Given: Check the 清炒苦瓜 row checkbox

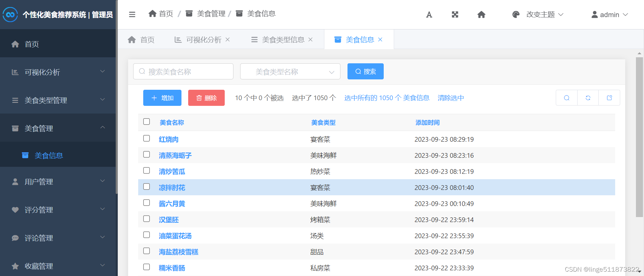Looking at the screenshot, I should point(147,170).
